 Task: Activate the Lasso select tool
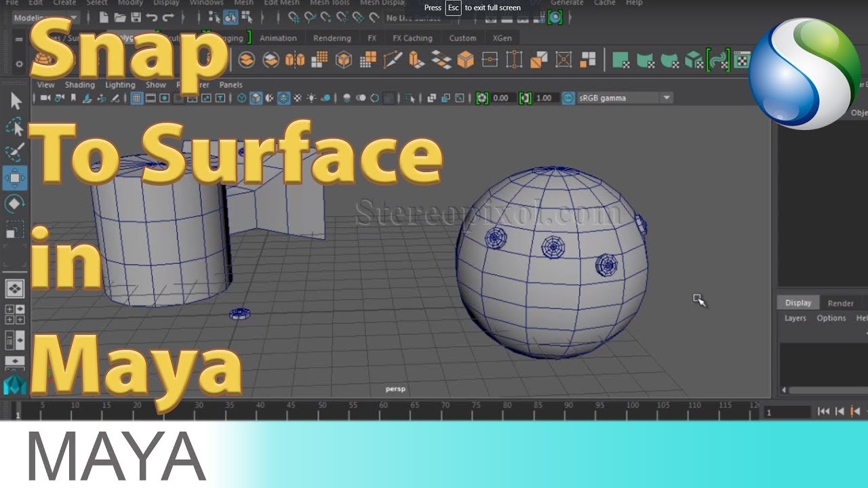tap(16, 127)
